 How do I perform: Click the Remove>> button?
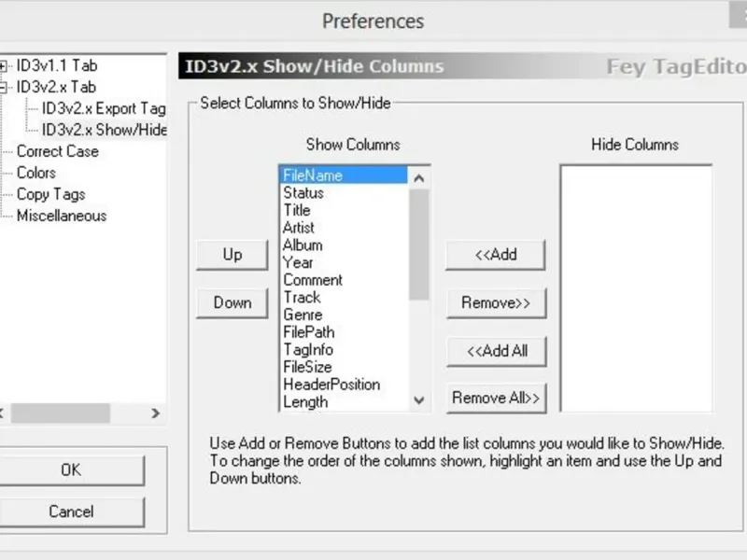pyautogui.click(x=496, y=303)
